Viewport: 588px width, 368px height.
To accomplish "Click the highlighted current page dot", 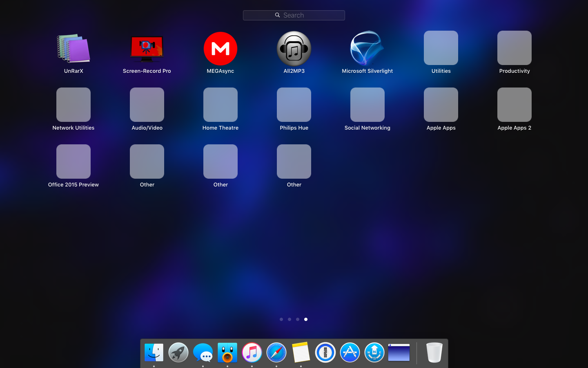I will pos(306,319).
